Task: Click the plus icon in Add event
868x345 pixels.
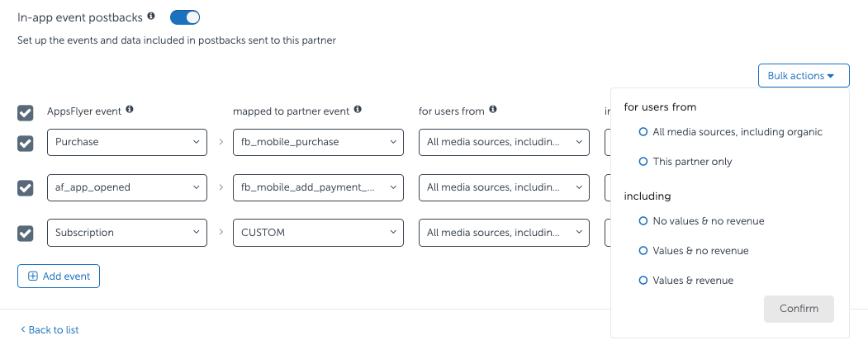Action: [x=33, y=276]
